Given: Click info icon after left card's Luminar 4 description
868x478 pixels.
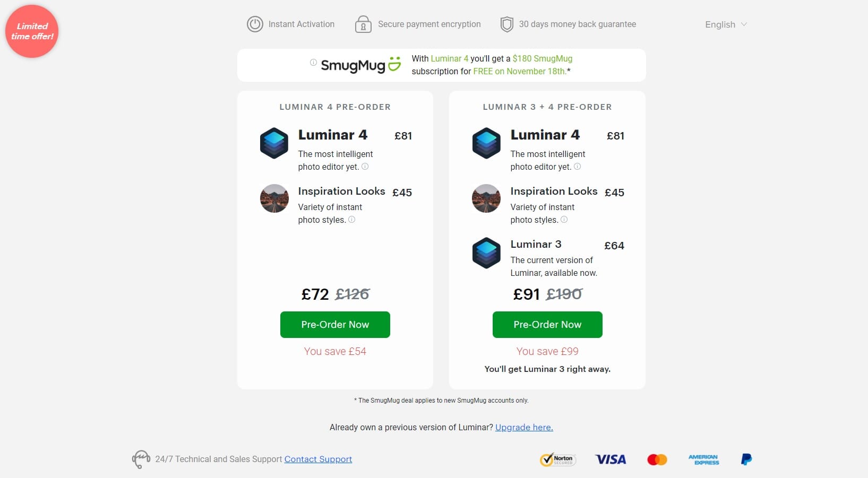Looking at the screenshot, I should 365,167.
